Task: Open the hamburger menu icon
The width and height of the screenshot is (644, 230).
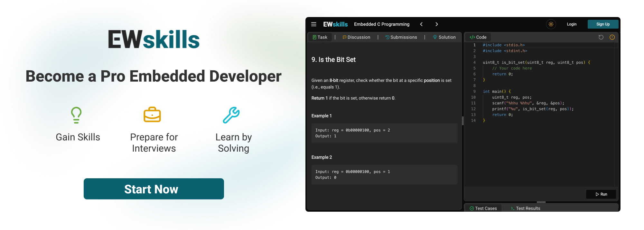Action: 313,24
